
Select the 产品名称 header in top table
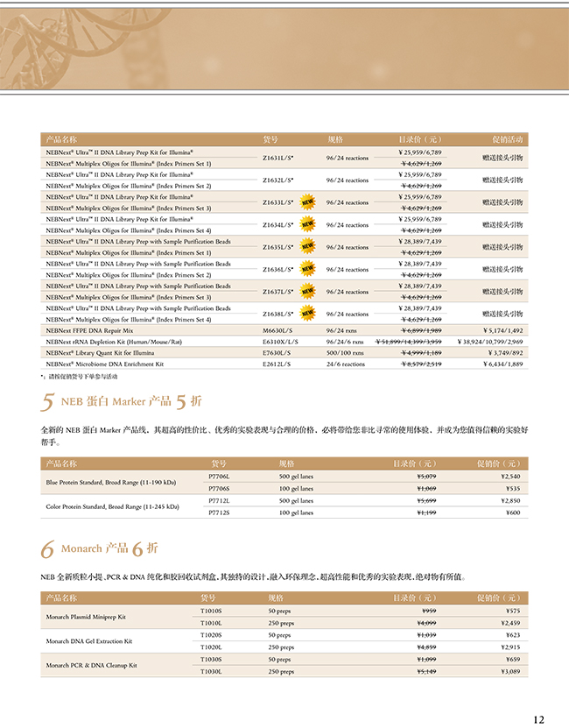point(61,139)
